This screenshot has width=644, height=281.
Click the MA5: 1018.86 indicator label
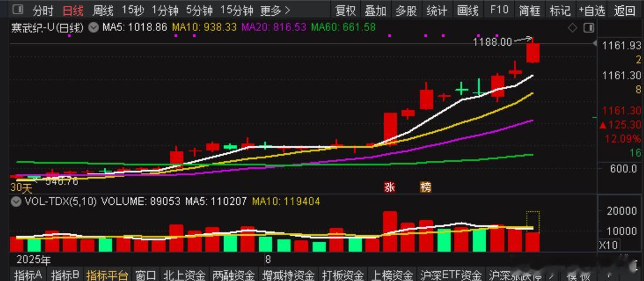[134, 28]
